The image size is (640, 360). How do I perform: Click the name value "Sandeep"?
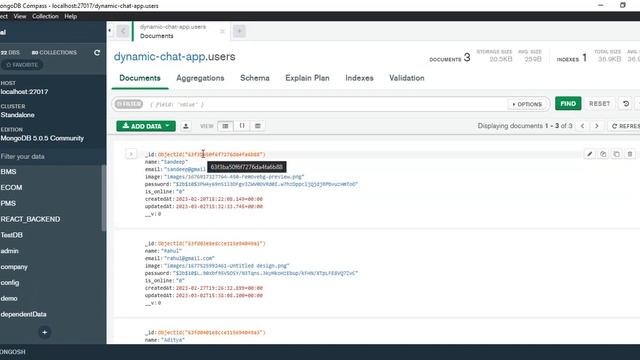(174, 162)
